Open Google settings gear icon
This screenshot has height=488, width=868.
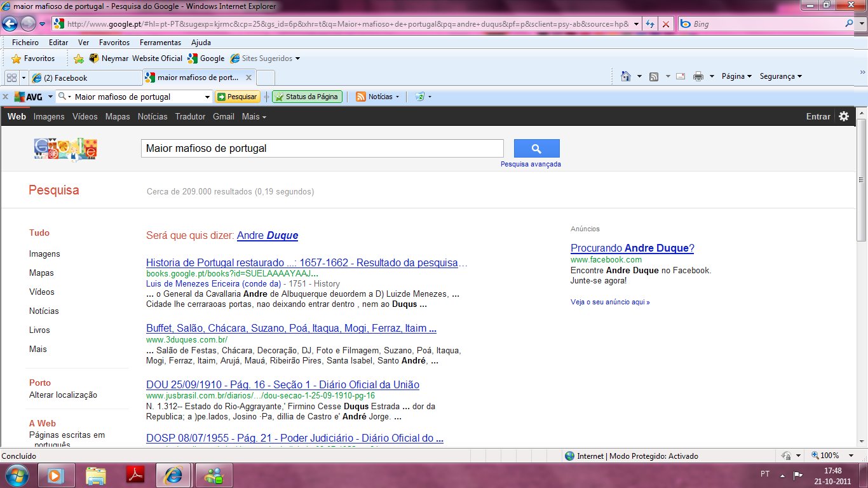tap(844, 116)
